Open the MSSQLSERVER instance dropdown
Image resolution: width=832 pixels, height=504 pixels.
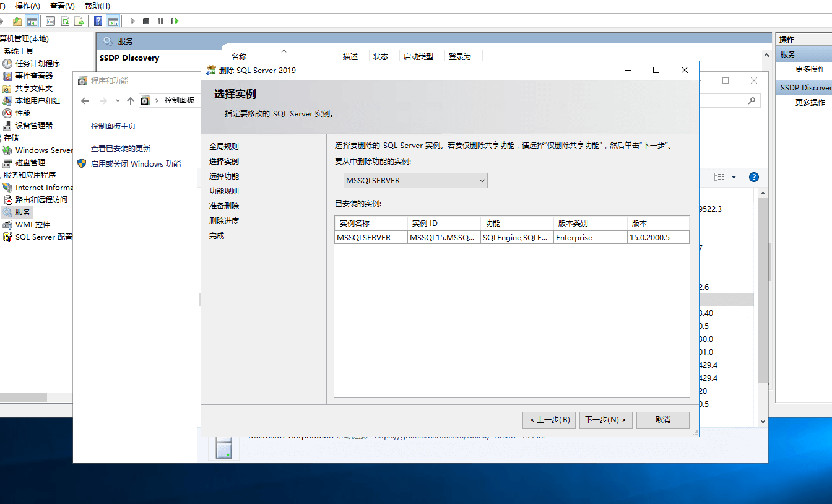coord(415,181)
